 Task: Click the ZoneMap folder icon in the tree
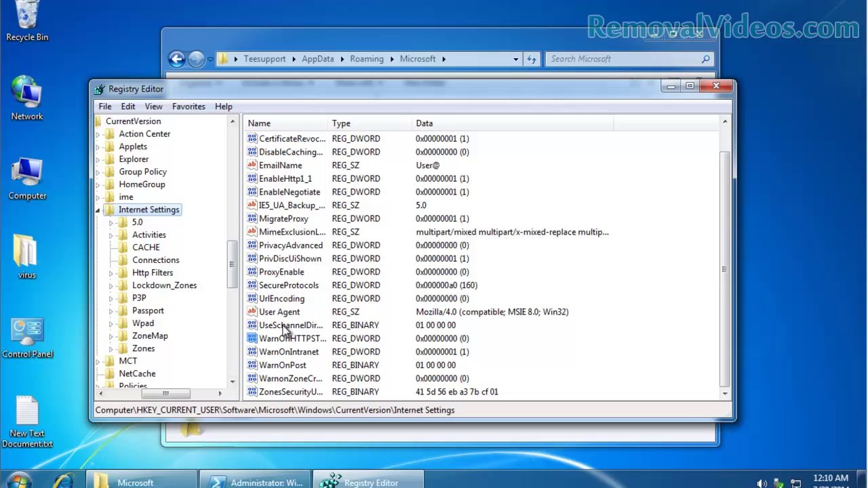point(123,336)
